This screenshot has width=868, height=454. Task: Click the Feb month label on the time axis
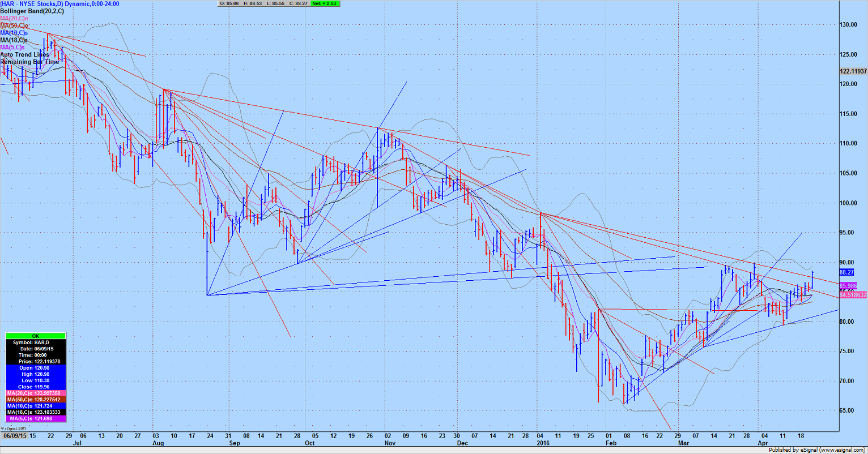[611, 443]
